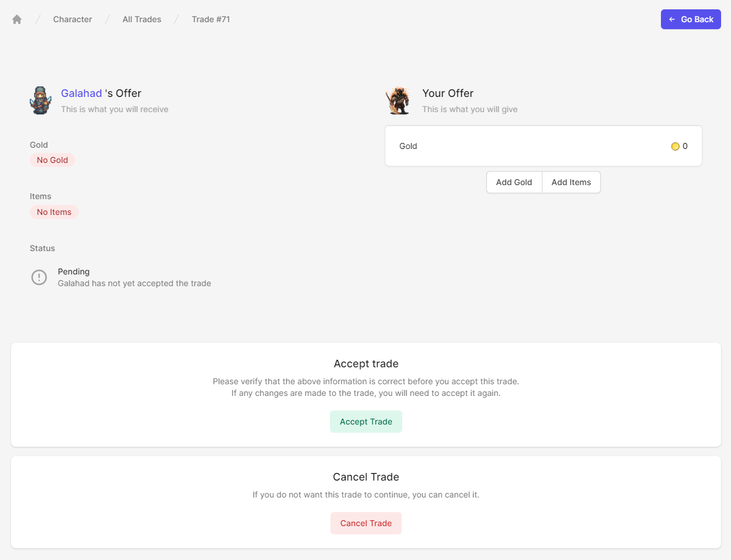The height and width of the screenshot is (560, 731).
Task: Click 'This is what you will receive' text
Action: 114,109
